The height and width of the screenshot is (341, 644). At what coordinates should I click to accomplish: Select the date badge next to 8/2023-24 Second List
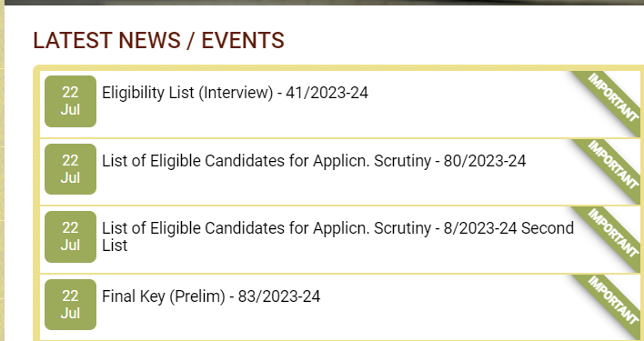tap(70, 236)
